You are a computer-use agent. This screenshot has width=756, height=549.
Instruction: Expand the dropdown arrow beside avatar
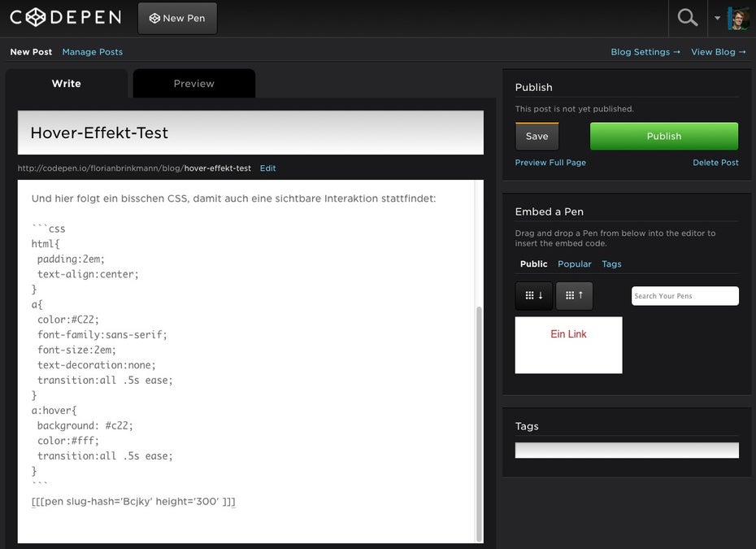pyautogui.click(x=718, y=18)
